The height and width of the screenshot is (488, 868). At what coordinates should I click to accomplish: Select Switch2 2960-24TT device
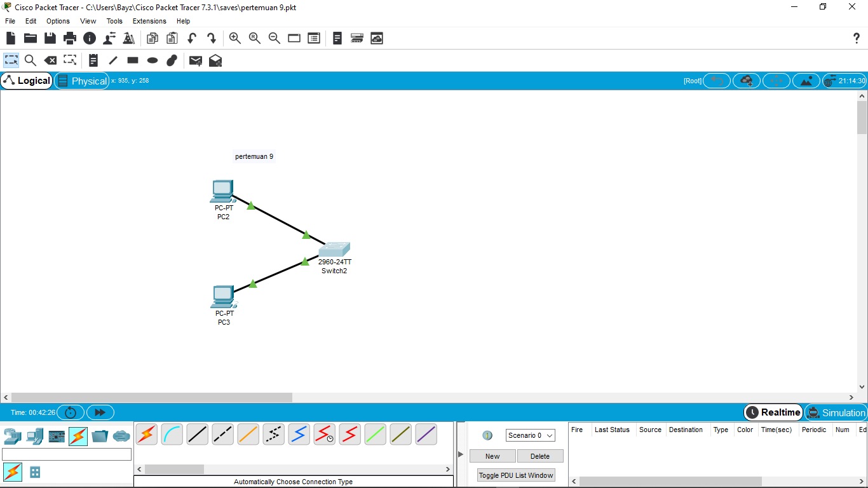point(334,249)
